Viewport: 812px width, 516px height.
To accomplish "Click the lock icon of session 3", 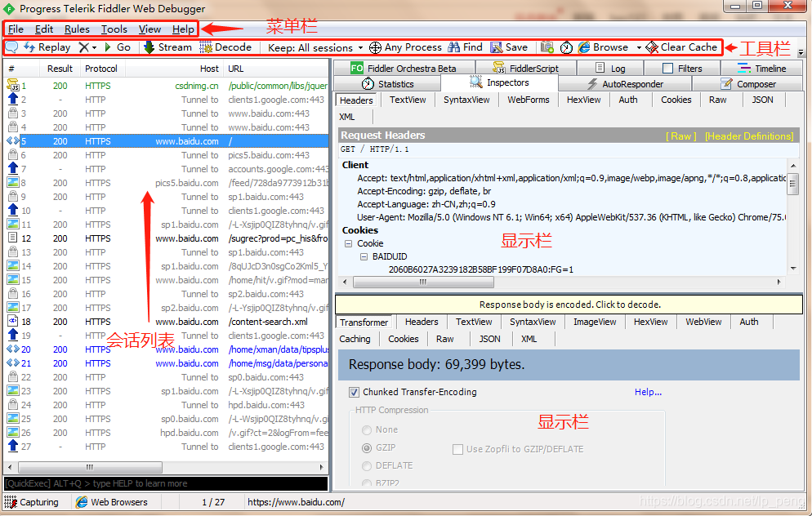I will [x=13, y=113].
